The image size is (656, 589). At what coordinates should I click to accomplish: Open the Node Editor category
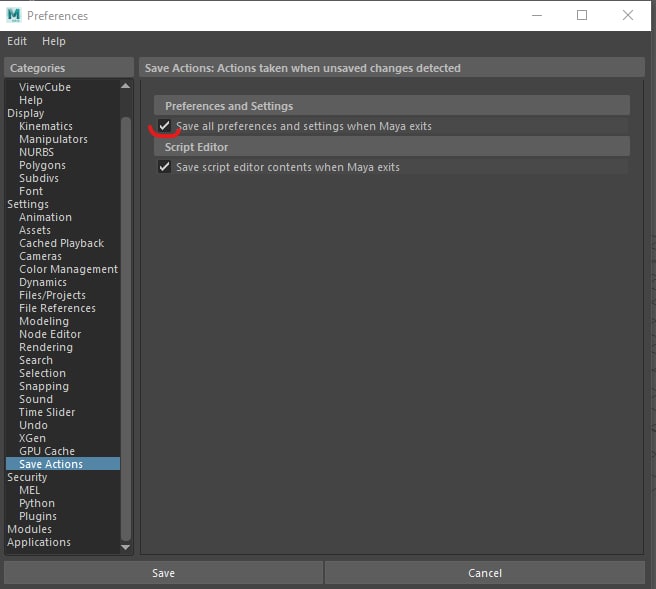click(x=50, y=334)
